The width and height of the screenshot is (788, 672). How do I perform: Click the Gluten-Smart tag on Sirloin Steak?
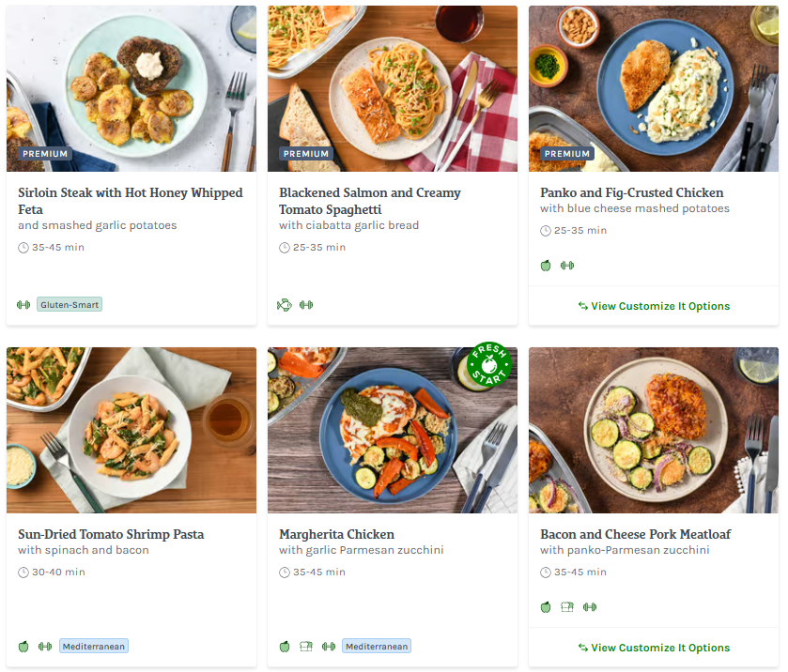[70, 305]
